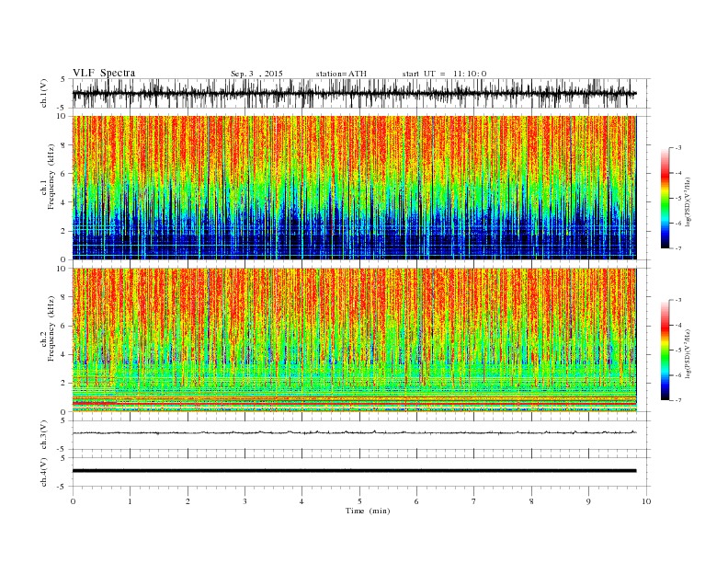Click the ch.2 spectrogram color scale bar
Screen dimensions: 728x563
665,350
